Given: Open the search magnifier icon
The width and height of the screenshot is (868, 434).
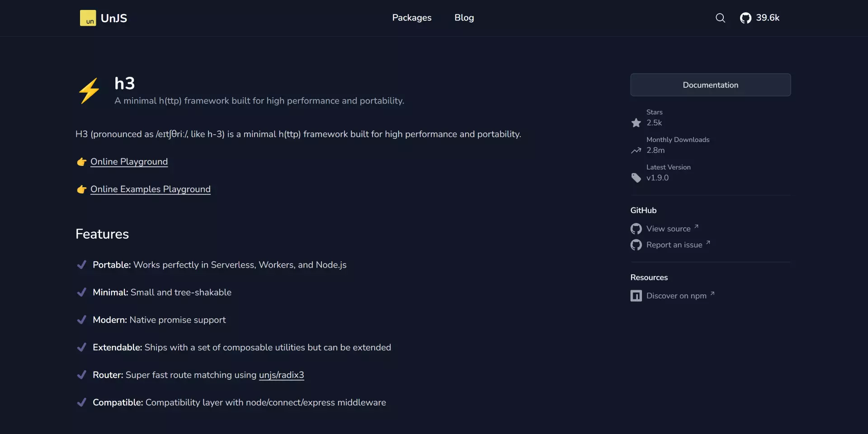Looking at the screenshot, I should (720, 18).
